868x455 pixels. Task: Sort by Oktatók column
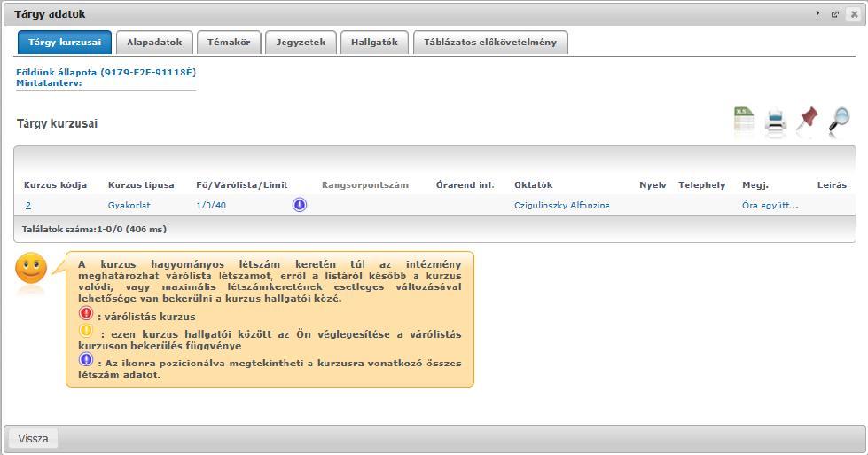534,184
